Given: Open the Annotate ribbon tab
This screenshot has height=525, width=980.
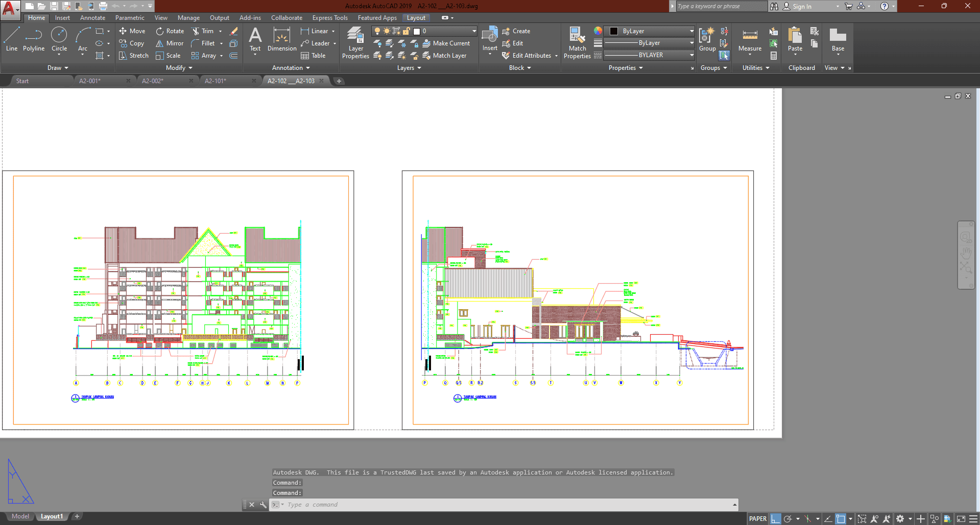Looking at the screenshot, I should (x=92, y=18).
